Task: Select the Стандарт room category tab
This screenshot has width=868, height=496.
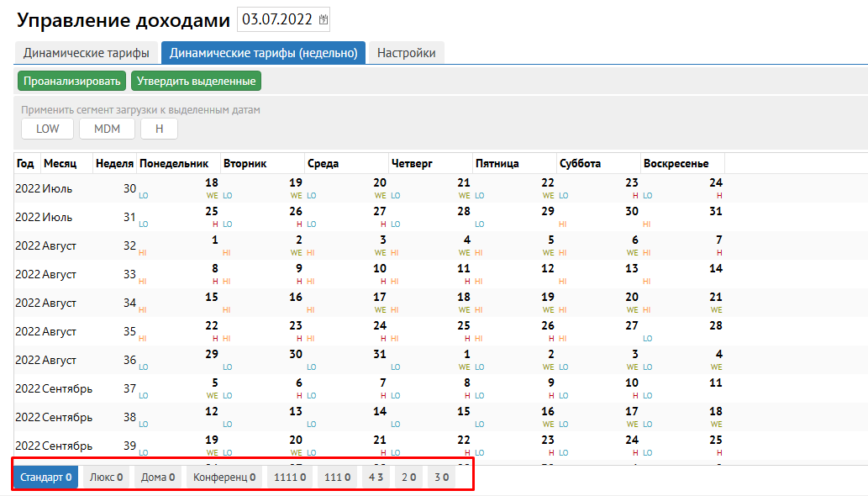Action: pyautogui.click(x=45, y=478)
